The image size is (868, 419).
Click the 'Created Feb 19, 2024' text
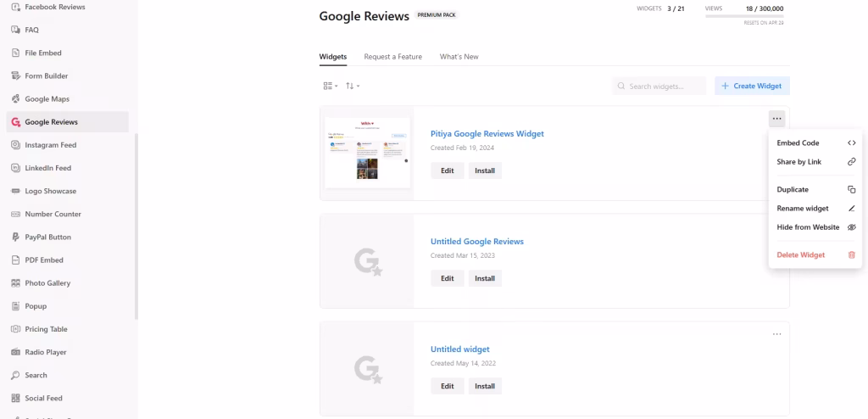(x=462, y=148)
